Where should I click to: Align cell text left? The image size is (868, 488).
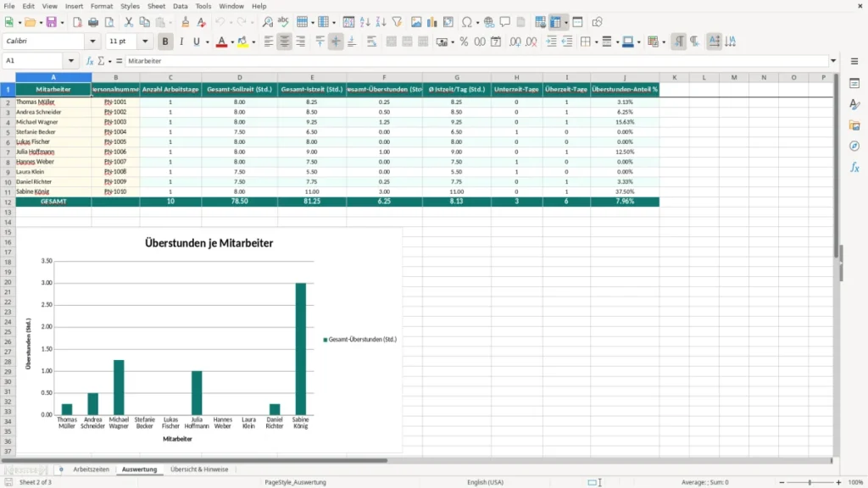click(x=269, y=42)
